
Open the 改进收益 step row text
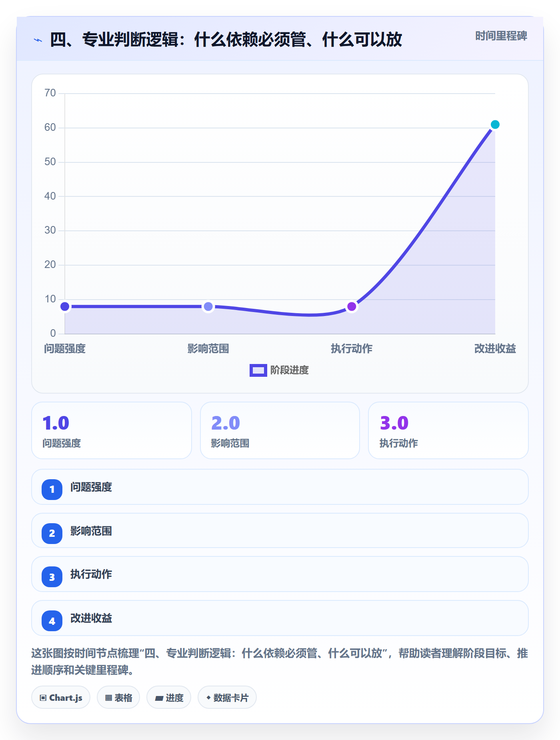(91, 618)
